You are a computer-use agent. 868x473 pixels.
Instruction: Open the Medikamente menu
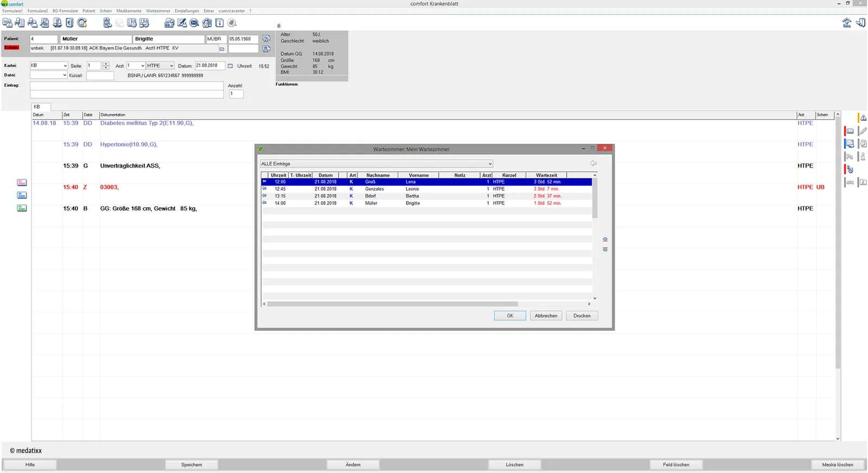point(129,11)
